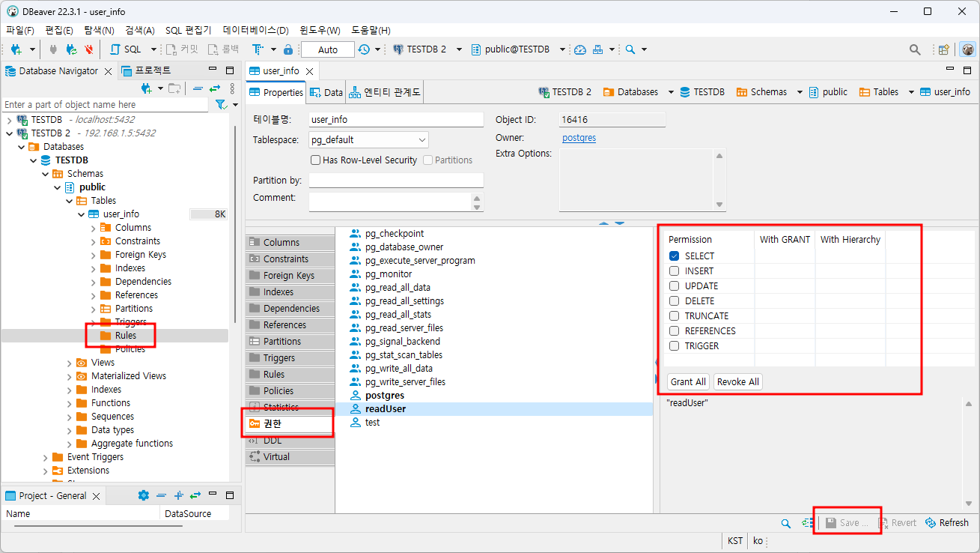Click the transaction log clock icon
The image size is (980, 553).
364,49
